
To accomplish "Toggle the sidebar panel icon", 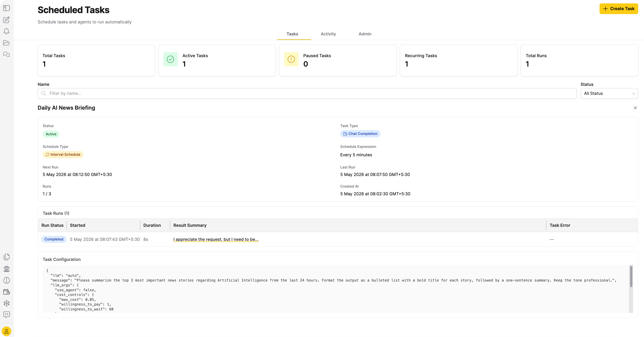I will tap(7, 8).
